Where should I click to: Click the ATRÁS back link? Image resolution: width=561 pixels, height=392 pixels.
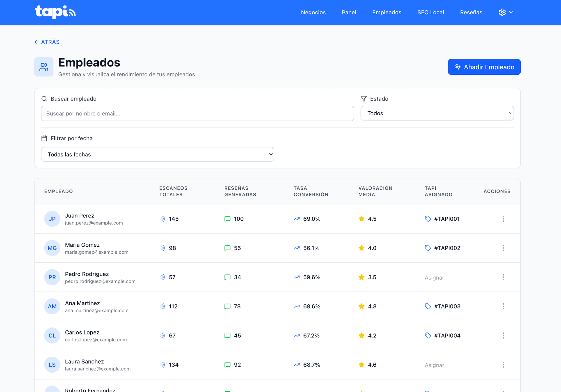coord(47,42)
